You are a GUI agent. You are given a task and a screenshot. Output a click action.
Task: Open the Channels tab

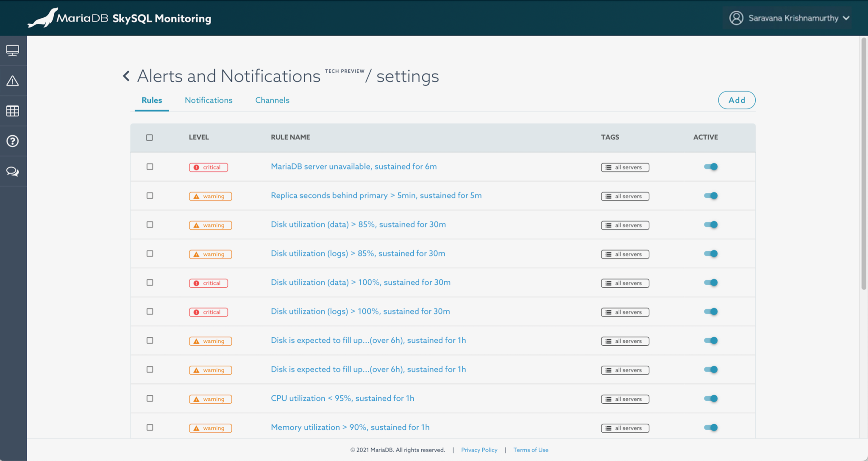pyautogui.click(x=272, y=100)
